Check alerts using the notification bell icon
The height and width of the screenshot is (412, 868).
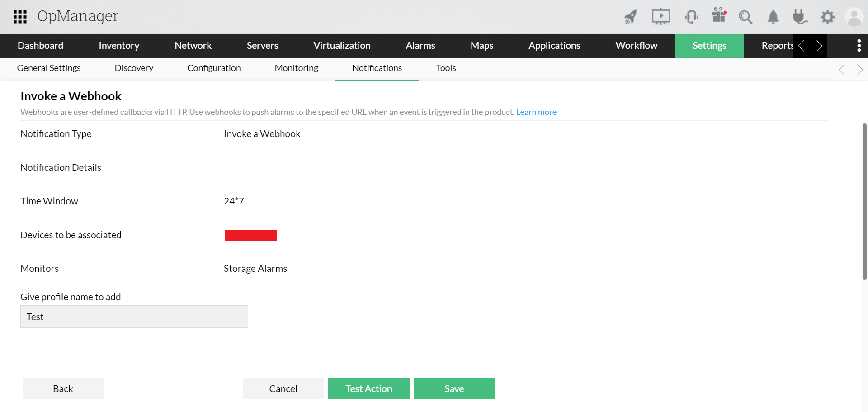coord(773,17)
